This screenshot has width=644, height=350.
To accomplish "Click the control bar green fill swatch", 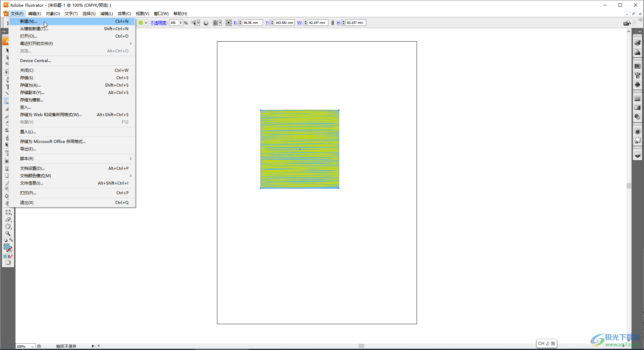I will 141,23.
